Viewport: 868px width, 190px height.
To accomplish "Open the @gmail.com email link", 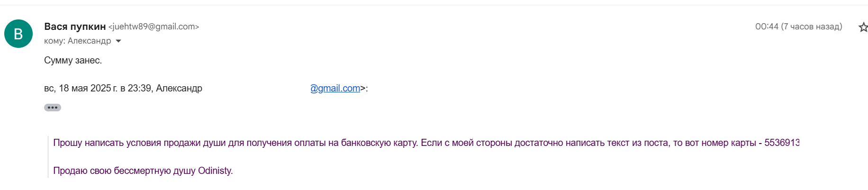I will pos(335,88).
